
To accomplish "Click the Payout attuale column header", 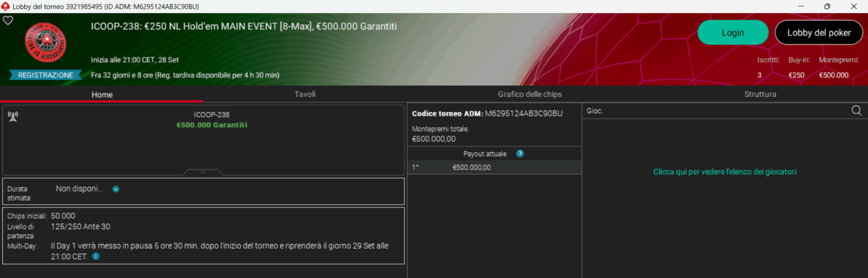I will click(485, 154).
